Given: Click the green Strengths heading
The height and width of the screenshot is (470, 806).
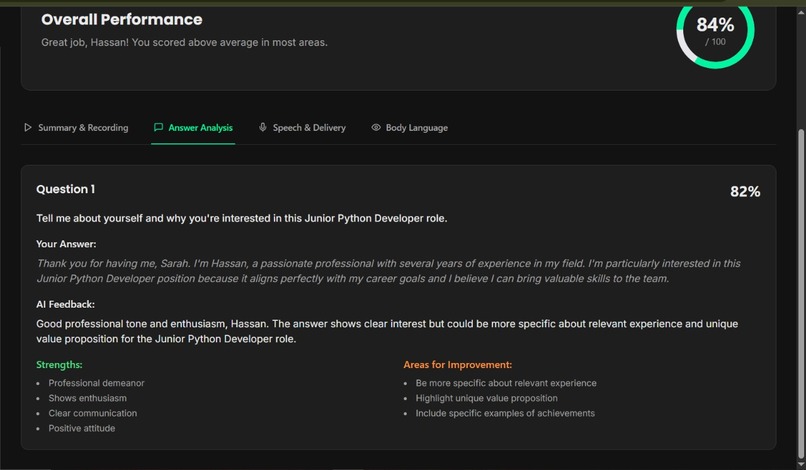Looking at the screenshot, I should [59, 365].
